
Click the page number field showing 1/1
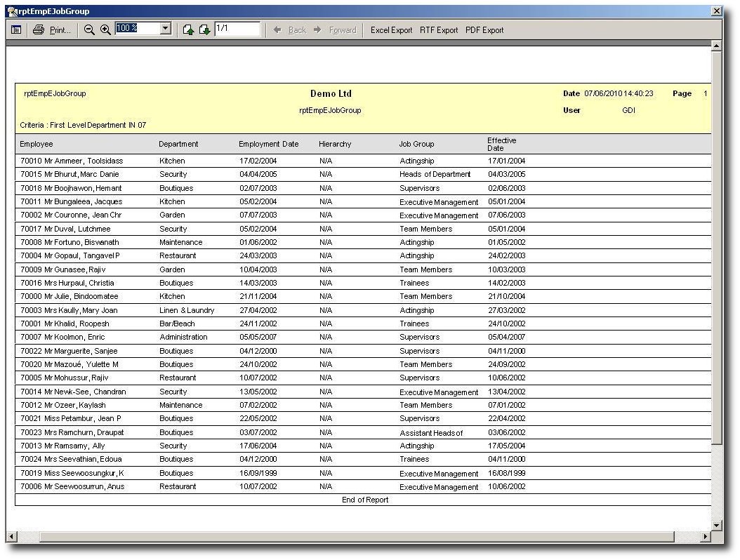(x=237, y=29)
